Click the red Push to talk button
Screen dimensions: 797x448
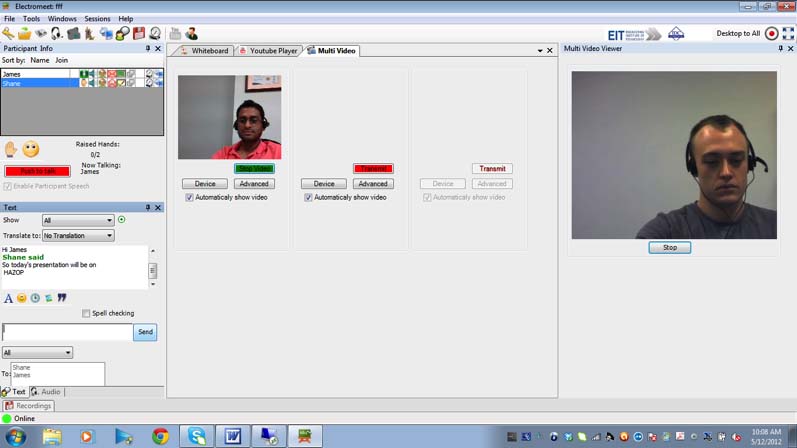[37, 171]
